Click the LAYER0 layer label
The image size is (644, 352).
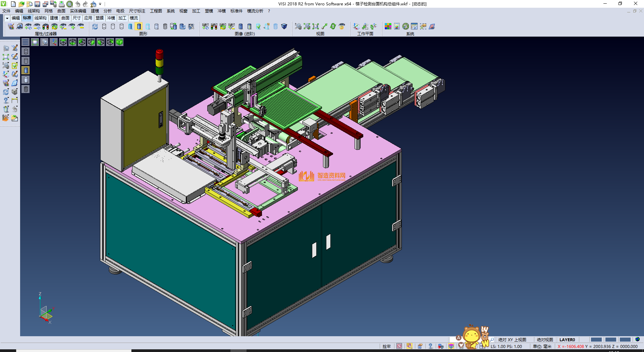(567, 340)
